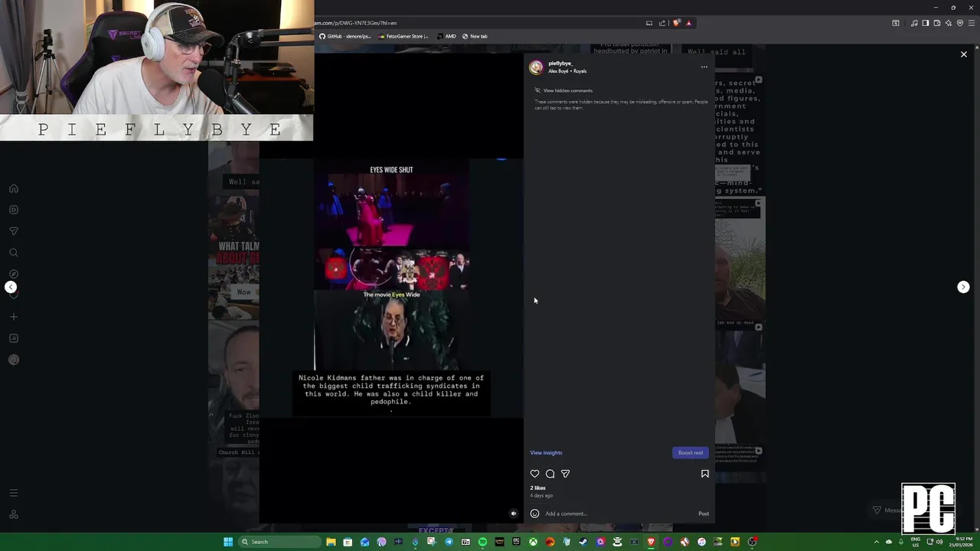Open Reels from the Instagram sidebar
The height and width of the screenshot is (551, 980).
coord(14,210)
